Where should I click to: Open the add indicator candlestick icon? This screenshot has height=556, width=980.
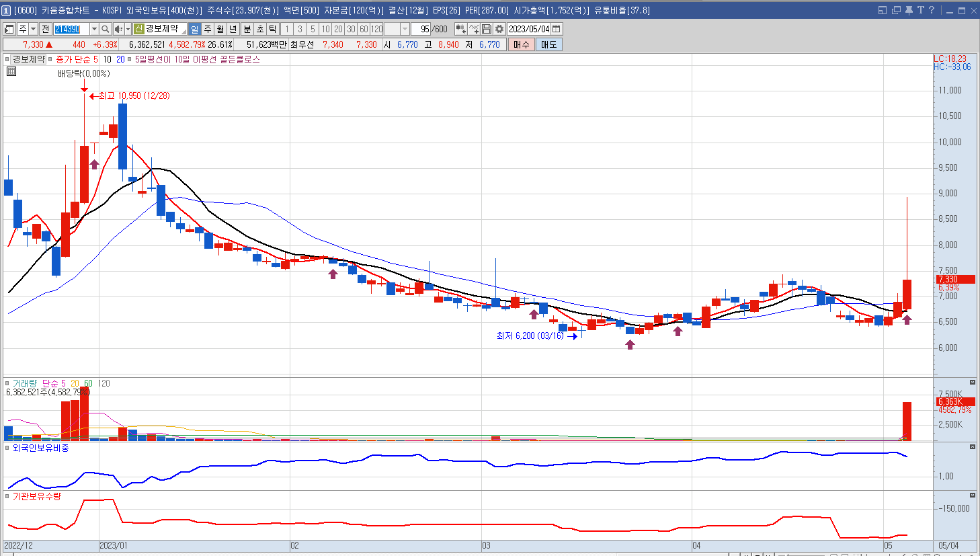(460, 29)
